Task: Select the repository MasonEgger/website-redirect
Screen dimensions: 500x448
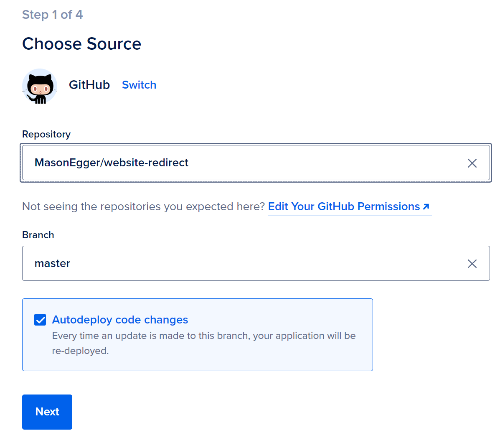Action: [111, 163]
